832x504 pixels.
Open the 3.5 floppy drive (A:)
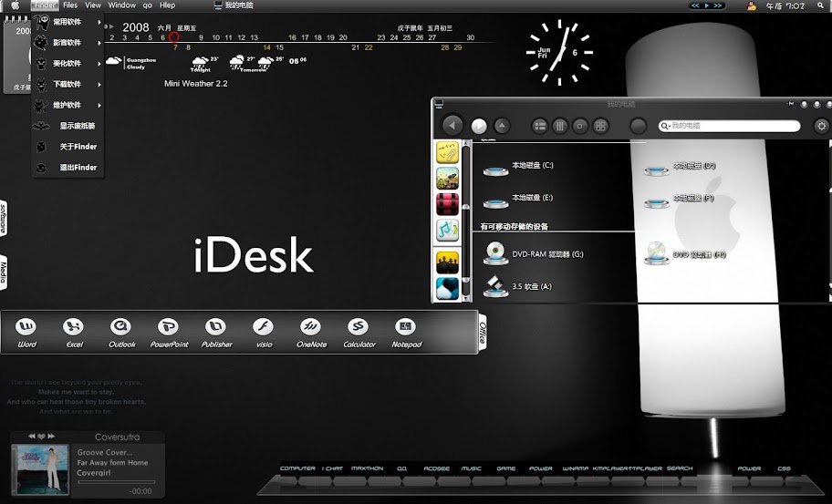(x=495, y=286)
